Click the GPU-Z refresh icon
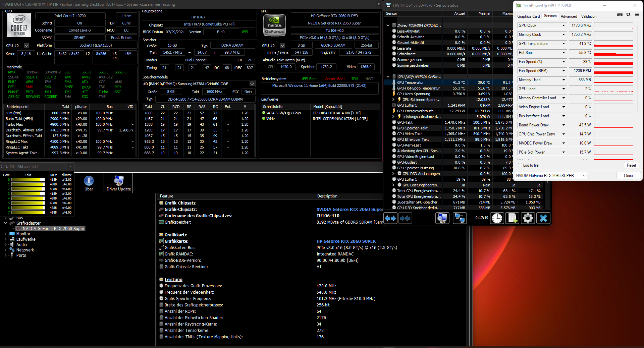Screen dimensions: 644x348 pyautogui.click(x=628, y=15)
